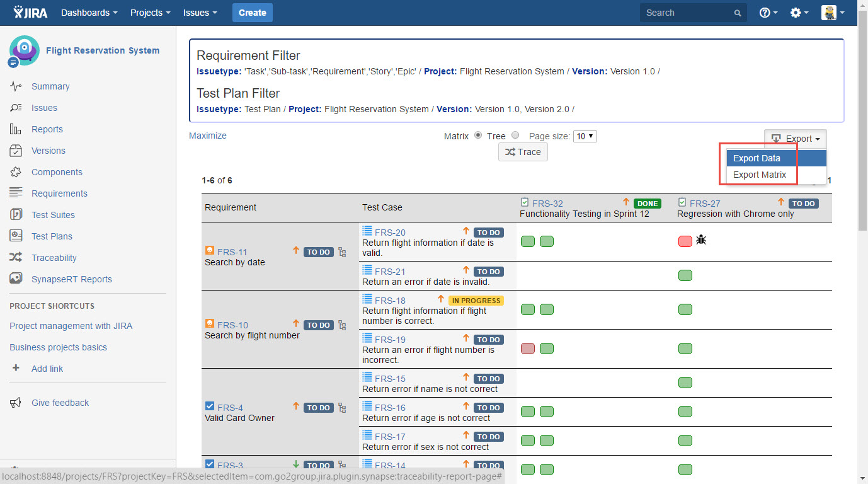This screenshot has width=868, height=484.
Task: Click the Flight Reservation System project avatar
Action: (24, 50)
